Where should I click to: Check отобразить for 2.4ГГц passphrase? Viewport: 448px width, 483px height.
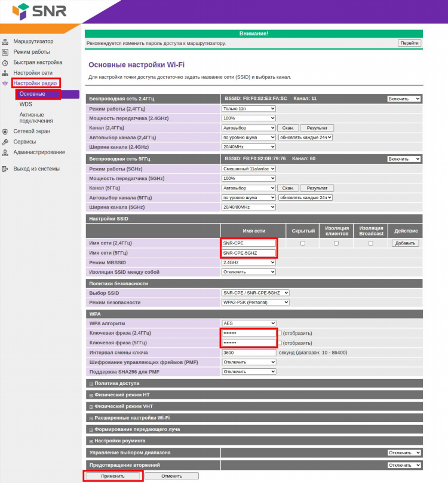(x=280, y=334)
